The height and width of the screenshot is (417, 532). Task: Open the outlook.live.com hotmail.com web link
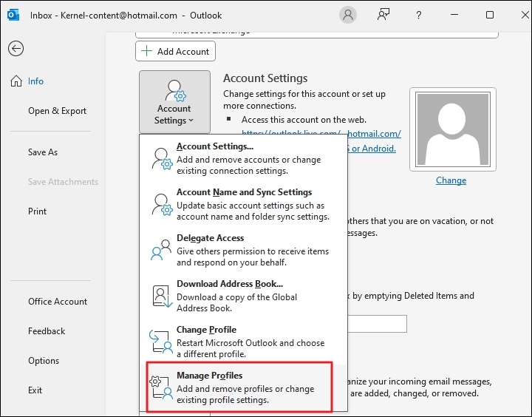click(x=321, y=133)
